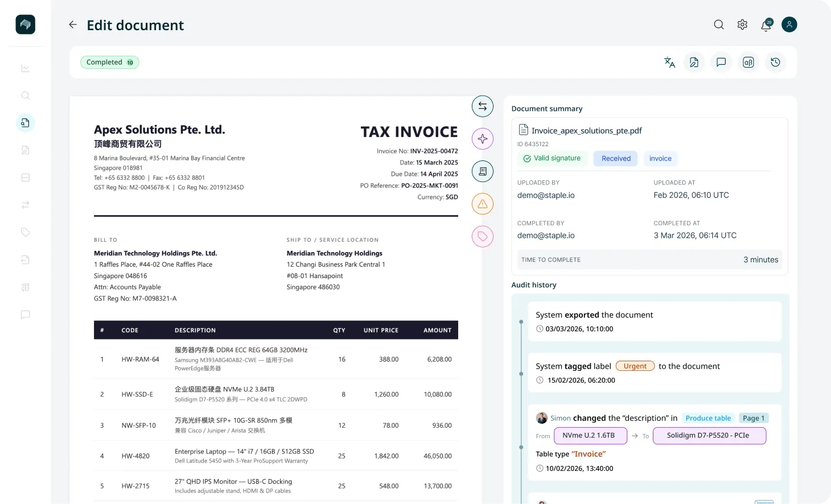831x504 pixels.
Task: Open sidebar chat message icon
Action: tap(25, 315)
